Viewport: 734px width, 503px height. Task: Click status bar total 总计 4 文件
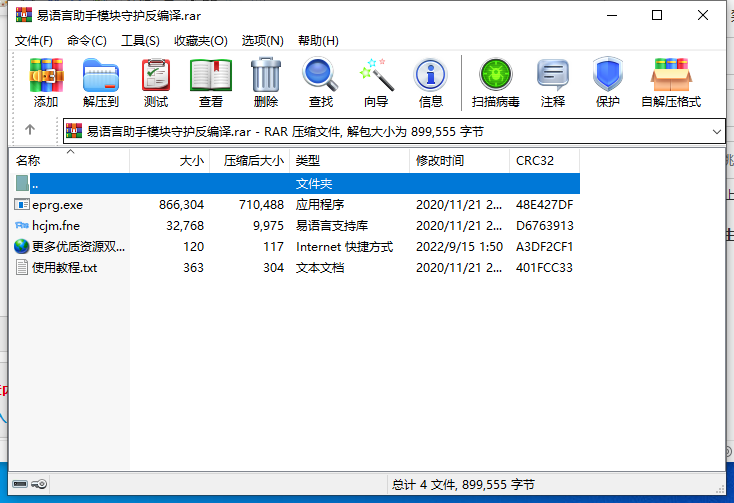point(463,485)
